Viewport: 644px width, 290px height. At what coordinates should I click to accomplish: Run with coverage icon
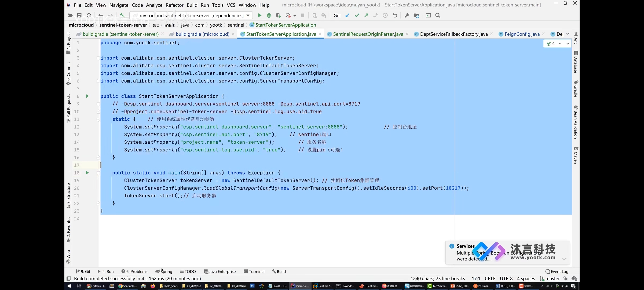click(278, 16)
